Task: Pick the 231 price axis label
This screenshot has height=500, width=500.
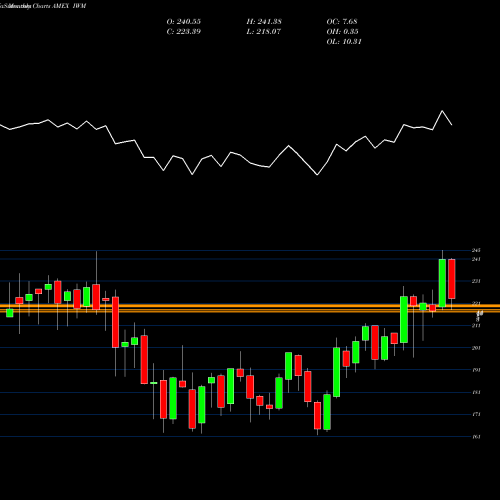Action: click(x=476, y=281)
